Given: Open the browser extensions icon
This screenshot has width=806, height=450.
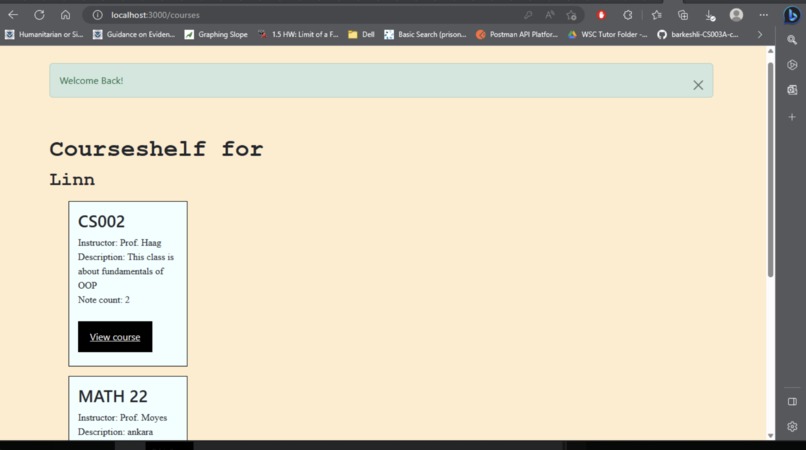Looking at the screenshot, I should [628, 15].
